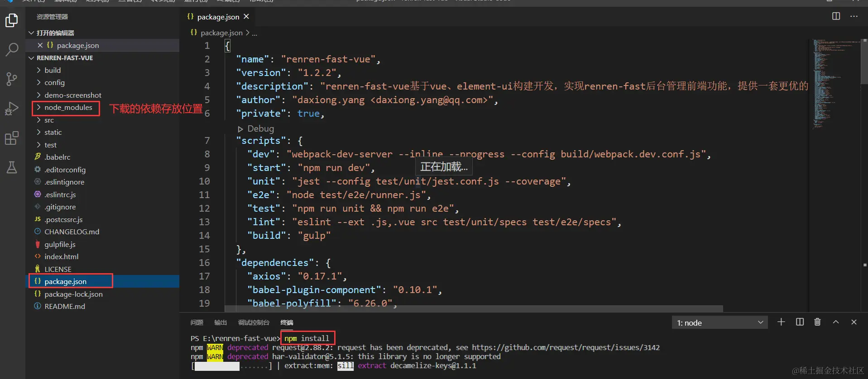The height and width of the screenshot is (379, 868).
Task: Switch to the 问题 panel tab
Action: pos(197,322)
